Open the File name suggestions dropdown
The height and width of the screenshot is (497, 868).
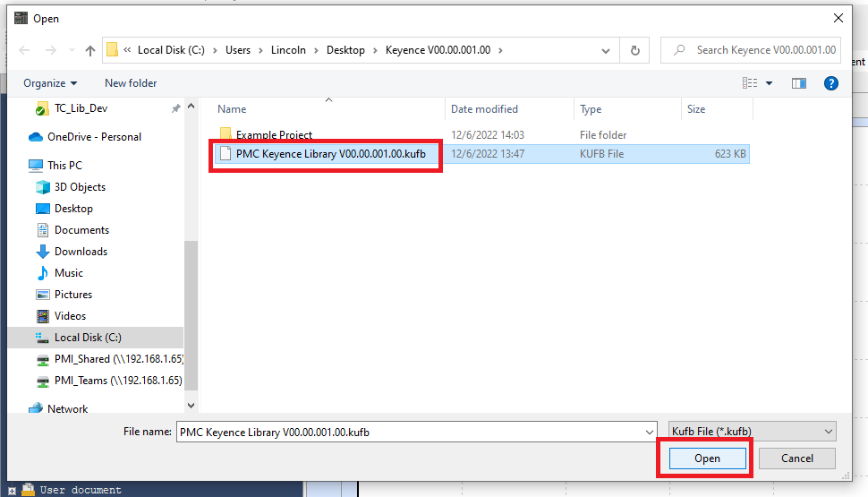[649, 432]
